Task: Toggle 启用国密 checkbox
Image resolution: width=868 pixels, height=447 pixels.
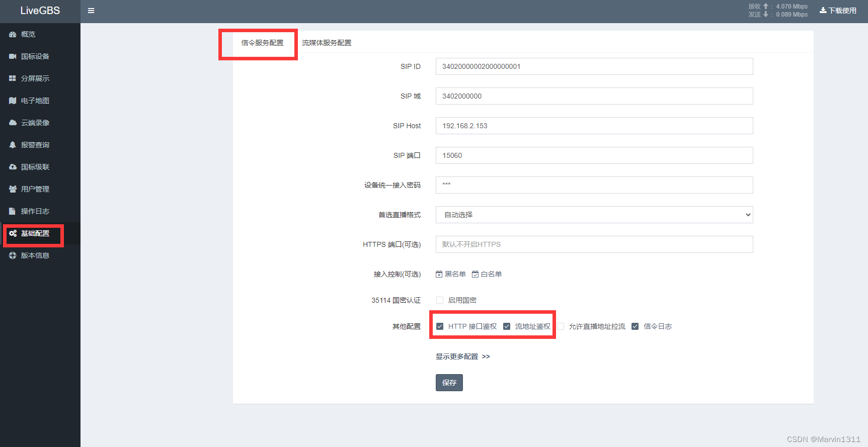Action: (440, 300)
